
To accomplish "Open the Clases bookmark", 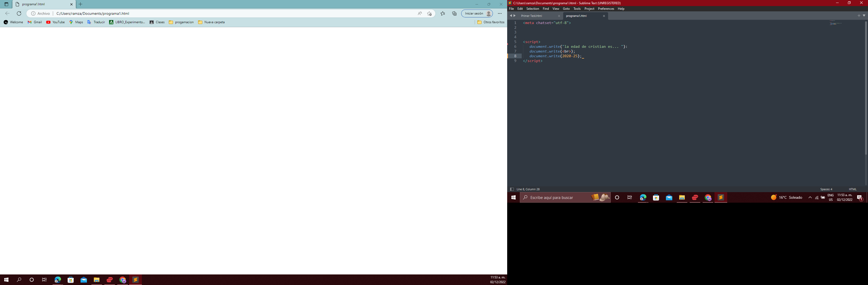I will pos(157,22).
